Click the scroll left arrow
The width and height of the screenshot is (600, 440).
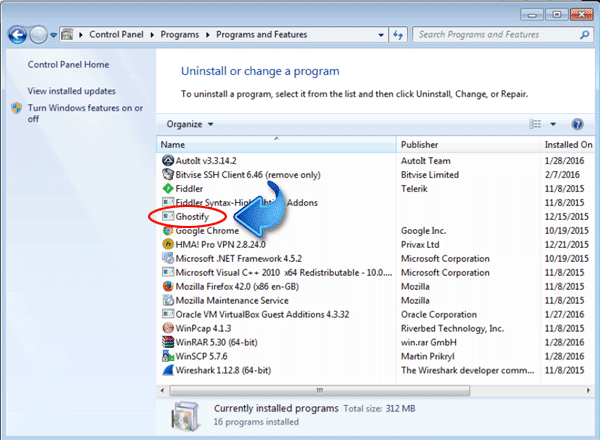pyautogui.click(x=162, y=391)
